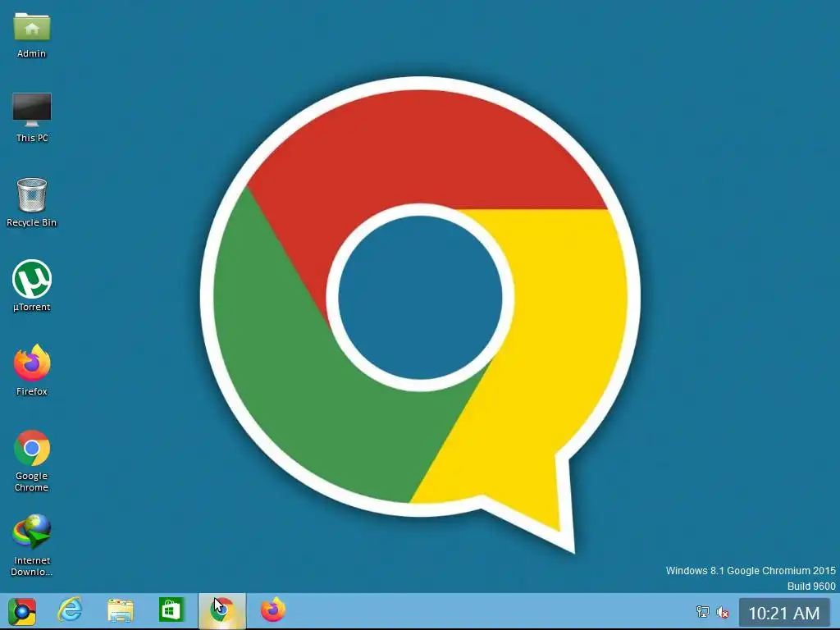Launch Internet Explorer from the taskbar
Image resolution: width=840 pixels, height=630 pixels.
coord(71,610)
